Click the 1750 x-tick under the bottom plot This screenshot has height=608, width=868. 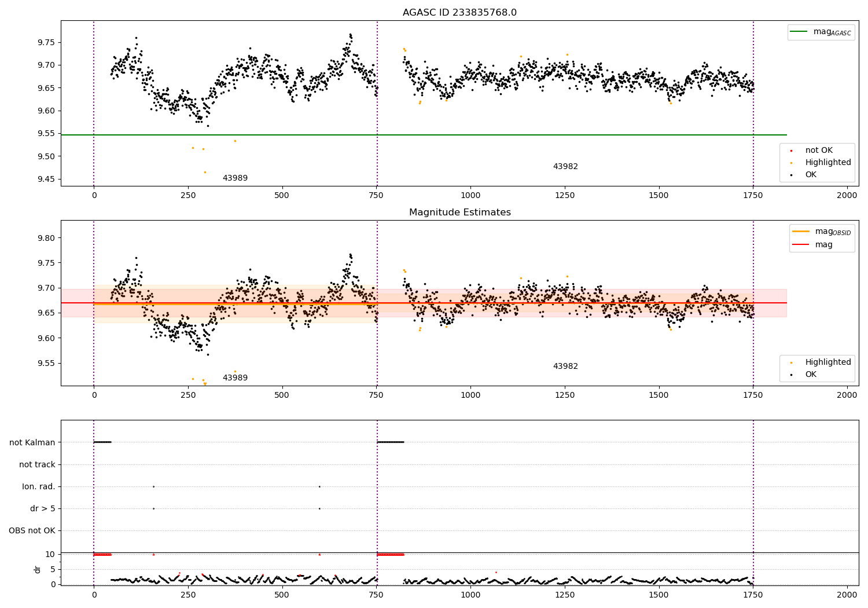[753, 595]
